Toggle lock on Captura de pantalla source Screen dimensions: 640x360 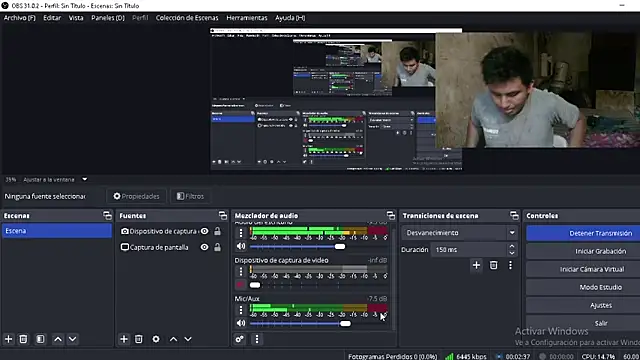[x=218, y=247]
